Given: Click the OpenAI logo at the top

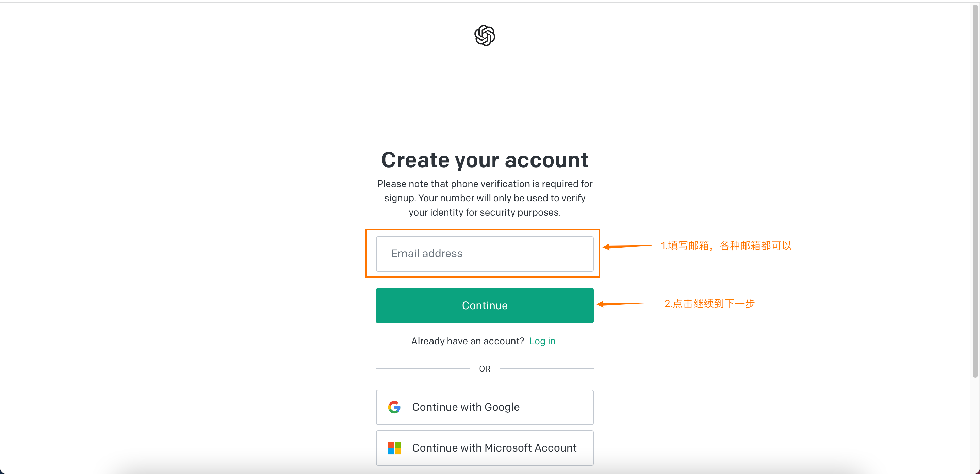Looking at the screenshot, I should pos(485,35).
